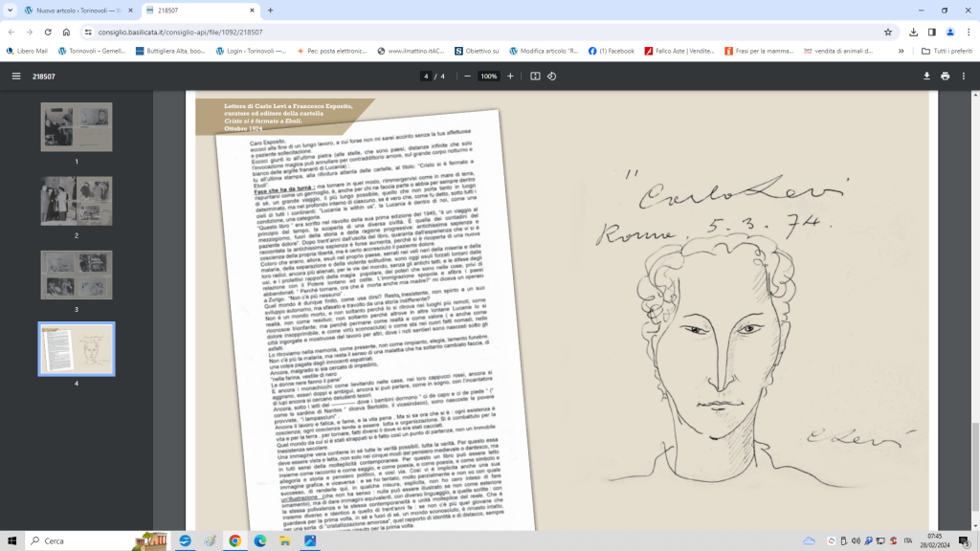Show more bookmarks with the chevron
This screenshot has width=980, height=551.
[x=902, y=51]
